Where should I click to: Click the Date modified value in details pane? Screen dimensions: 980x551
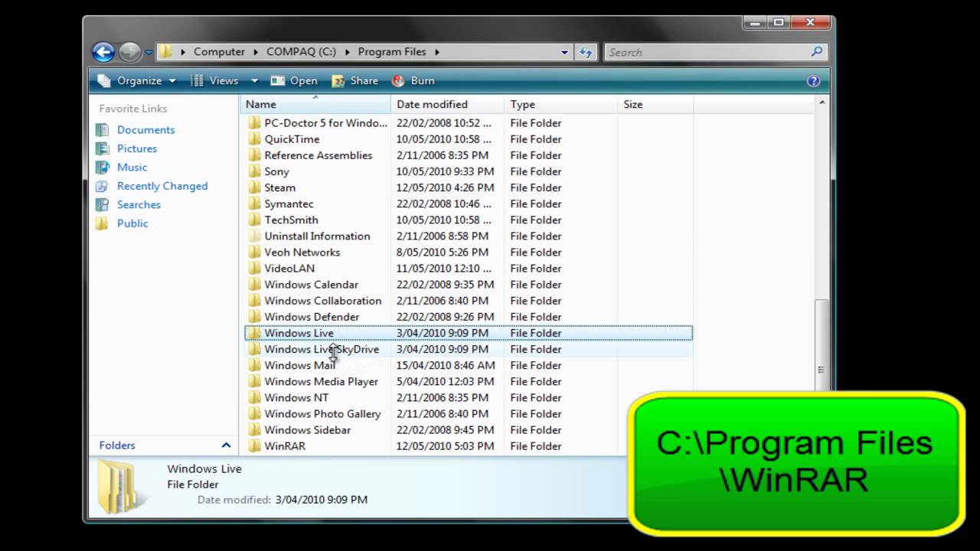tap(321, 499)
